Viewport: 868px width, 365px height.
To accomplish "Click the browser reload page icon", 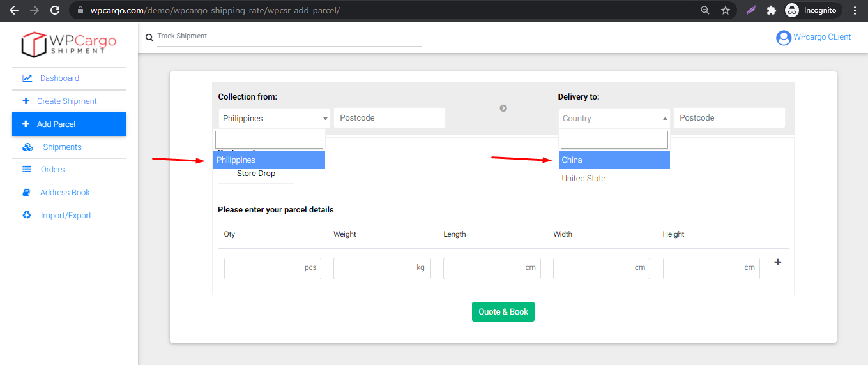I will coord(55,10).
